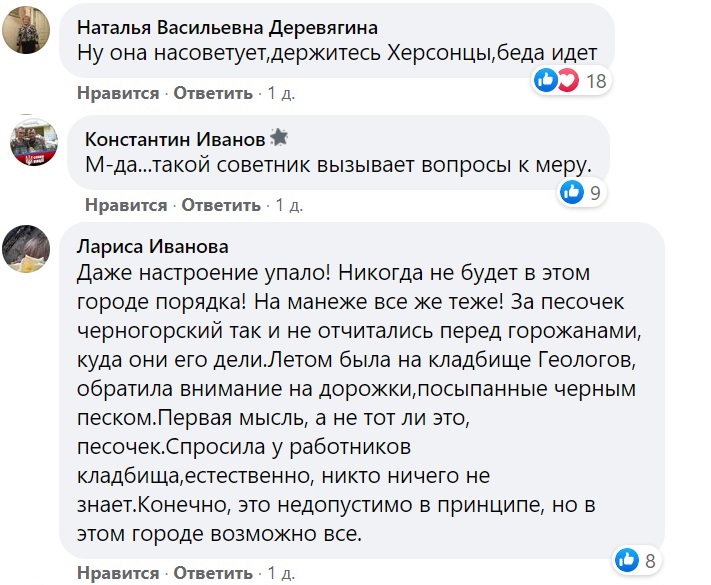View the 18 reactions count on first comment

pos(596,81)
